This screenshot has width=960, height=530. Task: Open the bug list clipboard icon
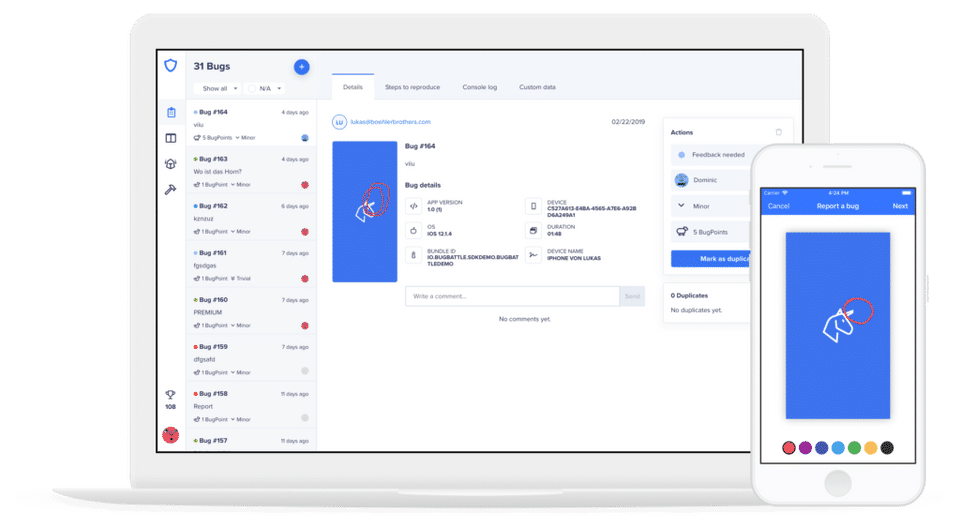[x=171, y=113]
